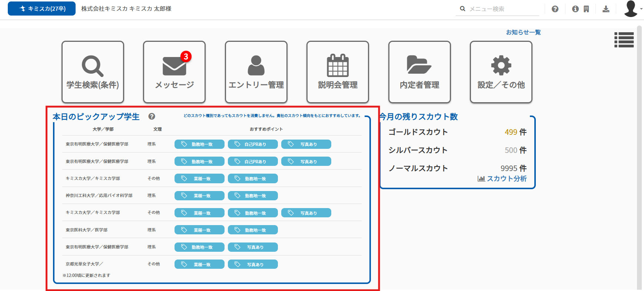Image resolution: width=644 pixels, height=291 pixels.
Task: Click the help question mark in header
Action: coord(555,9)
